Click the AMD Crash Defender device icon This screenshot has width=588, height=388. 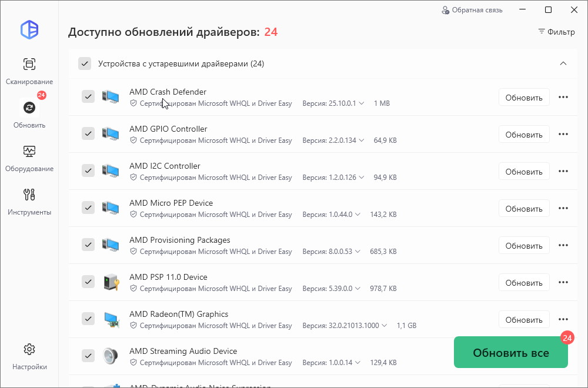(x=111, y=97)
